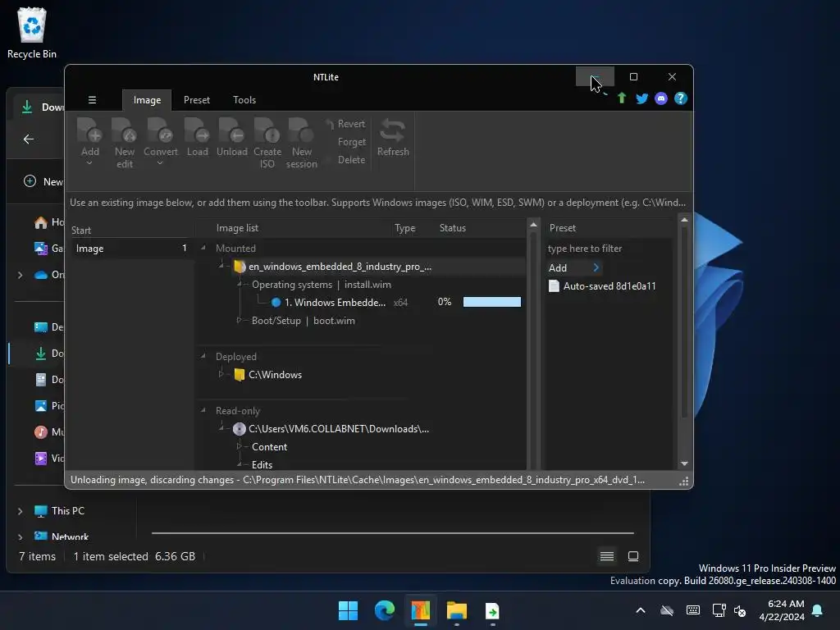Select Image in the Start panel
840x630 pixels.
[131, 248]
